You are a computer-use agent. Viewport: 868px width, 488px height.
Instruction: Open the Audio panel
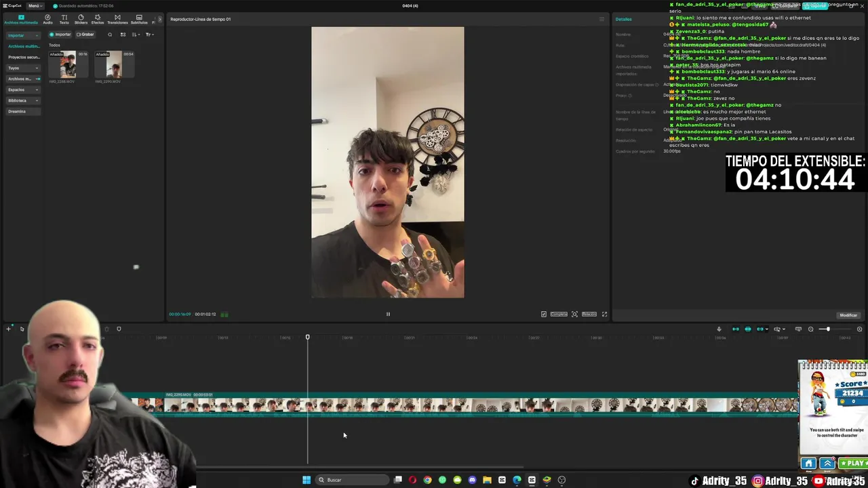coord(47,19)
